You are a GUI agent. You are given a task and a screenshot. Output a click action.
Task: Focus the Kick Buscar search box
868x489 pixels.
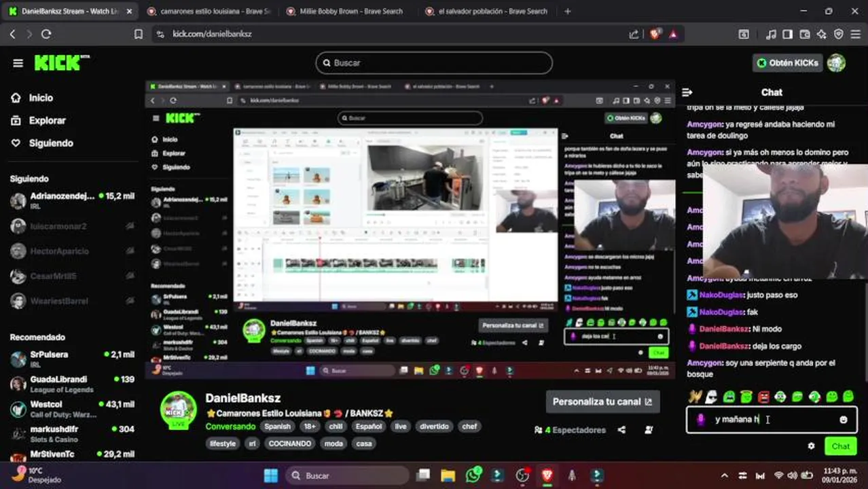434,62
